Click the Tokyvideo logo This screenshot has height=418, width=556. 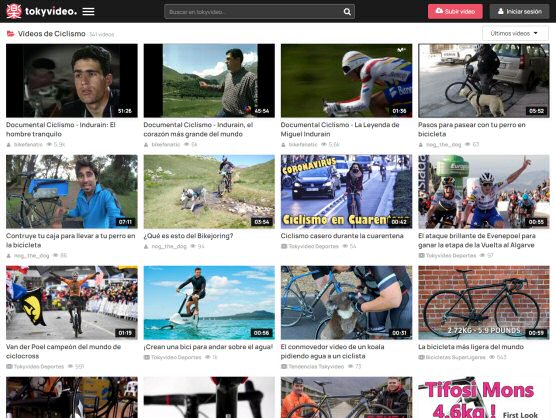tap(41, 11)
